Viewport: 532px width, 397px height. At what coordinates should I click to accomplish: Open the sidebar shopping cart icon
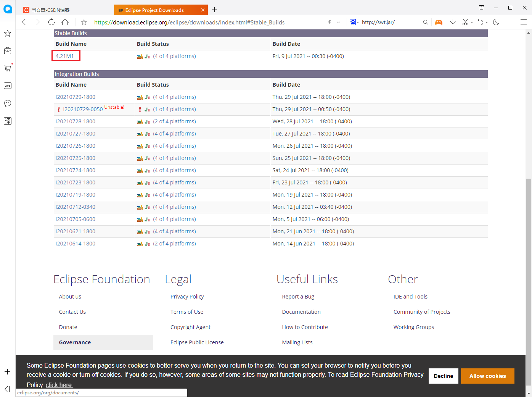click(x=8, y=68)
